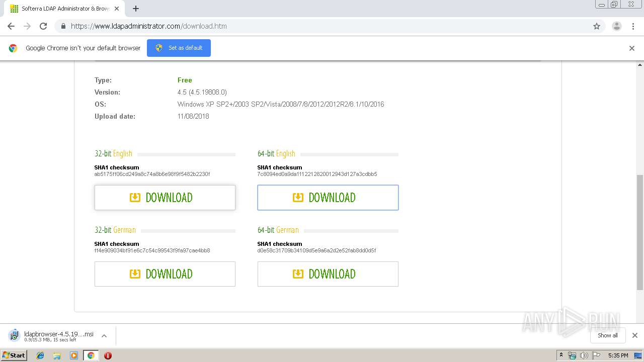644x362 pixels.
Task: Select the 32-bit German SHA1 checksum text
Action: tap(152, 250)
